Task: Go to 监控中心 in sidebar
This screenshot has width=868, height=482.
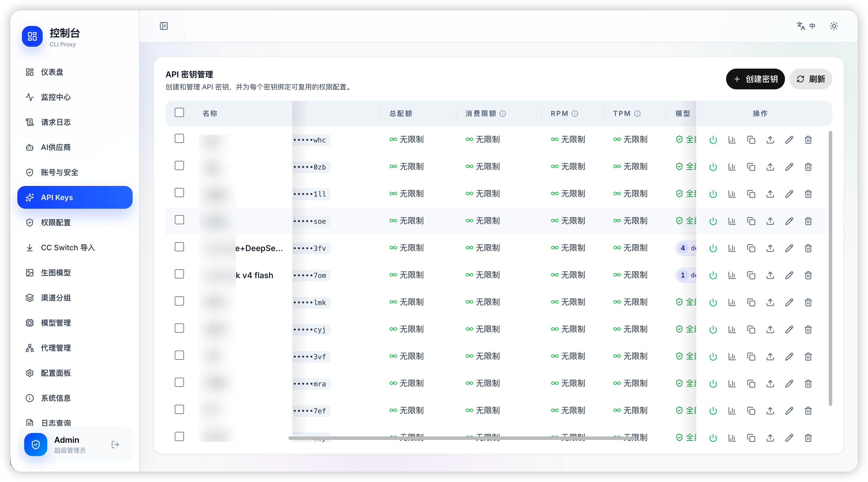Action: 75,97
